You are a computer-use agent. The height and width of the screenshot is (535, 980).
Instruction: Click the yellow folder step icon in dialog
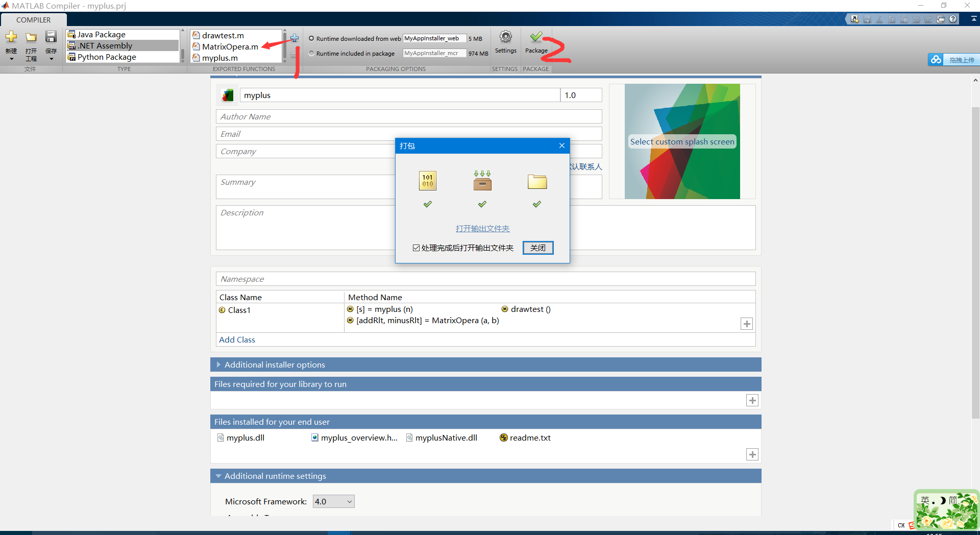tap(537, 181)
